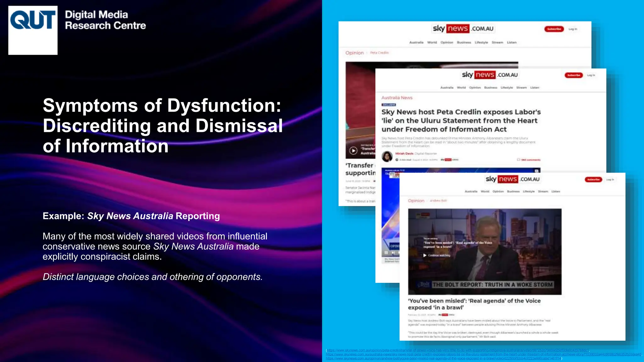The height and width of the screenshot is (362, 644).
Task: Open the peta-credlin transfer-of-power source URL
Action: 458,350
